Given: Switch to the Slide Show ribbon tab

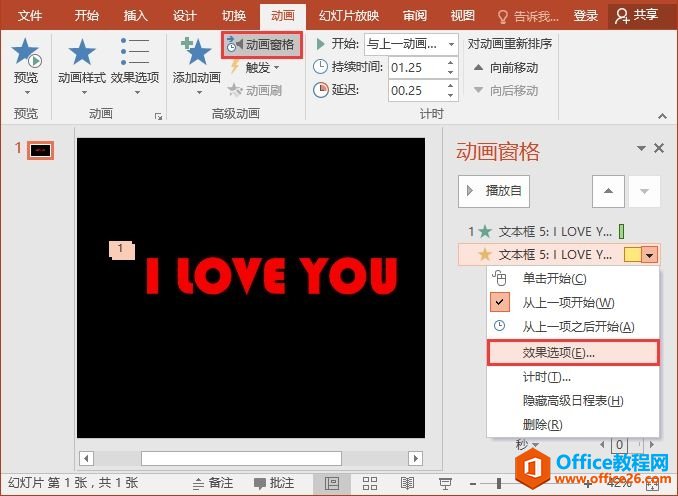Looking at the screenshot, I should [350, 15].
